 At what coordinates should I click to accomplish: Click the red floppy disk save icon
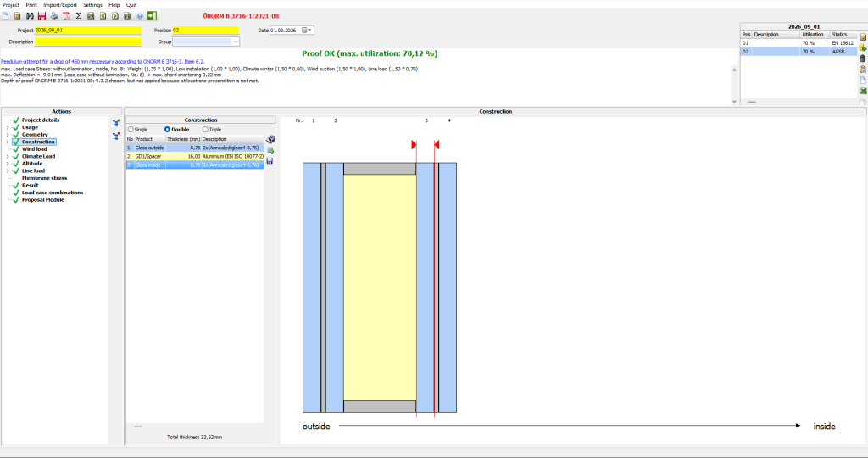(42, 16)
